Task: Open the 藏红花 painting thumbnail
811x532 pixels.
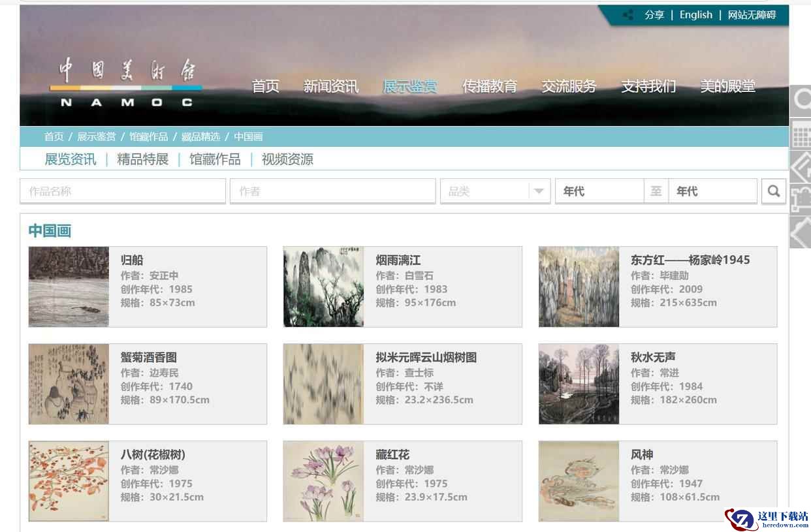Action: (323, 481)
